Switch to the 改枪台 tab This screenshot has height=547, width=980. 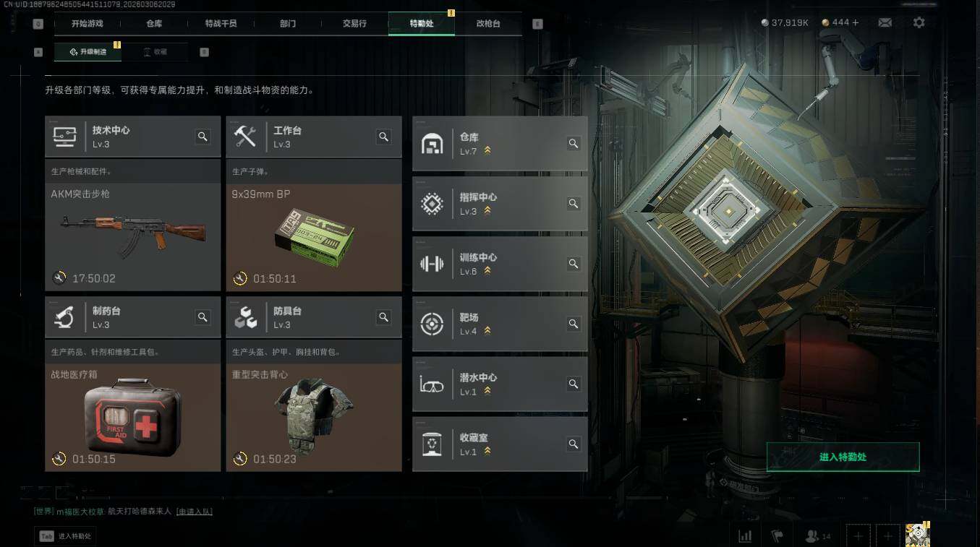click(488, 23)
